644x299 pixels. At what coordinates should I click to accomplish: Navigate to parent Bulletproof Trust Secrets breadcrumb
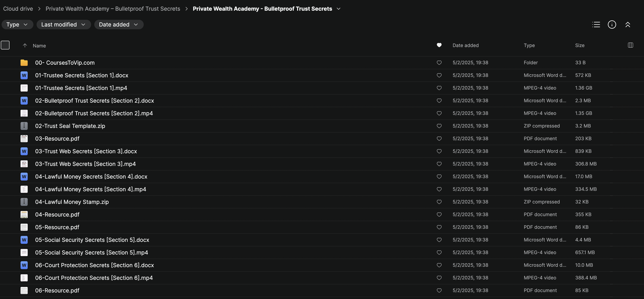coord(113,9)
